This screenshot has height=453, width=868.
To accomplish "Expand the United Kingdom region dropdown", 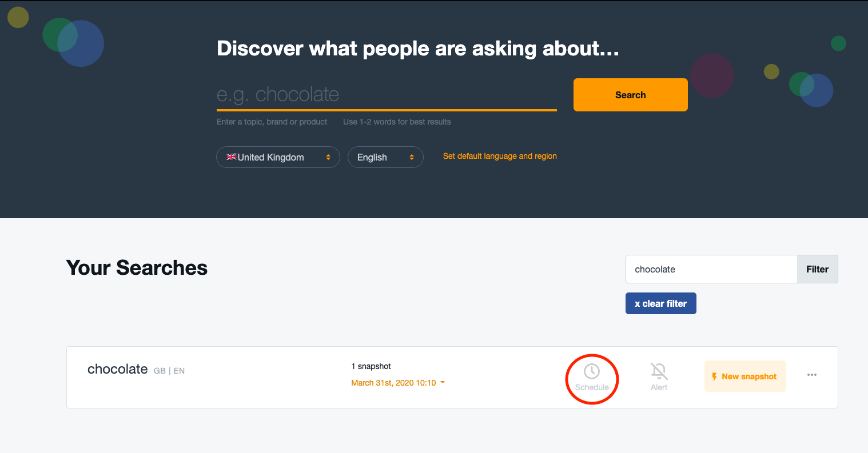I will coord(278,157).
